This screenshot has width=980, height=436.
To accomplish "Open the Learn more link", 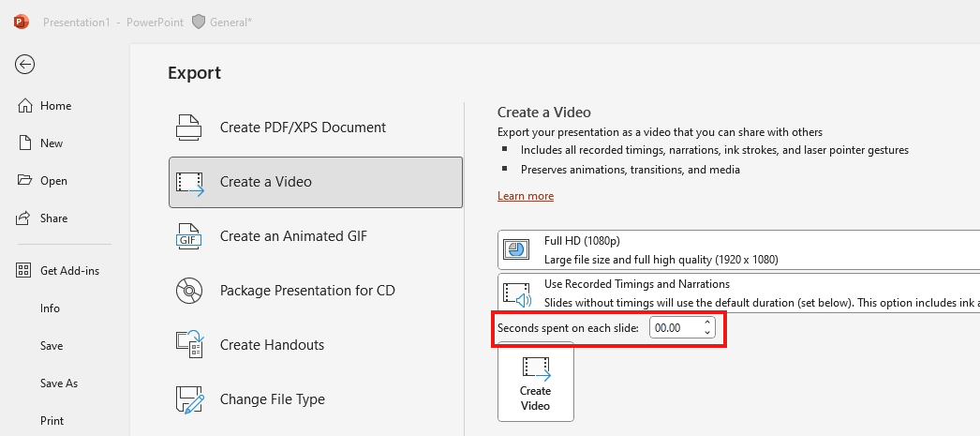I will pos(526,196).
